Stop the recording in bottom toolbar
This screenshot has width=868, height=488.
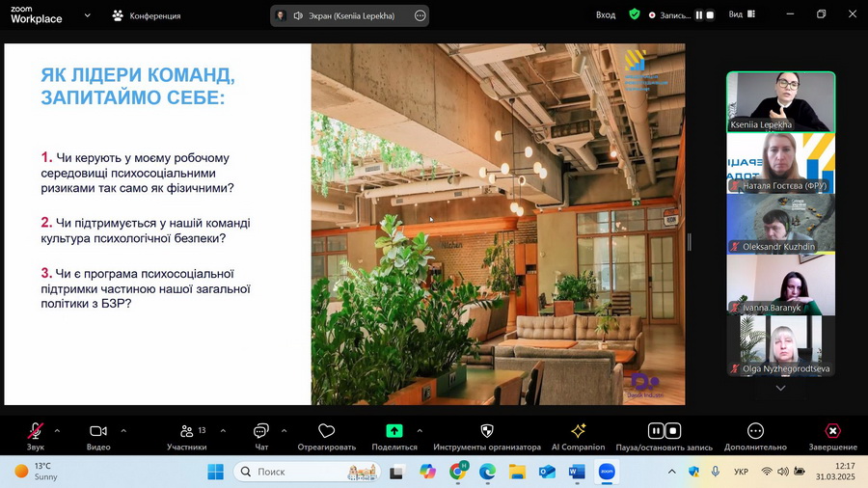(673, 431)
